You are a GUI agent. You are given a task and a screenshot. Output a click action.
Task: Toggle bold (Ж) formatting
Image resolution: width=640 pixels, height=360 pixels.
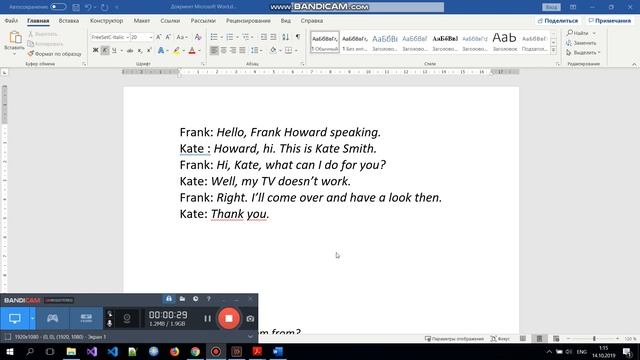[96, 50]
